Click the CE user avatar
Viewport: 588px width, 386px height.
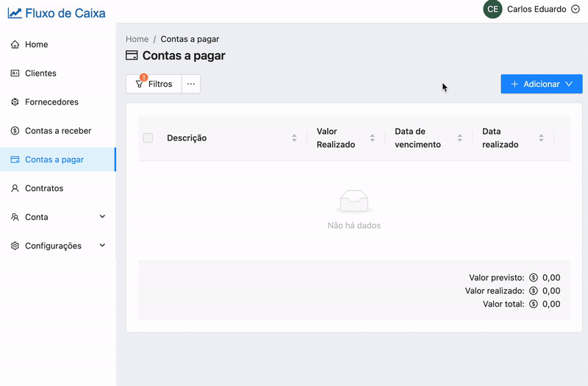[492, 9]
